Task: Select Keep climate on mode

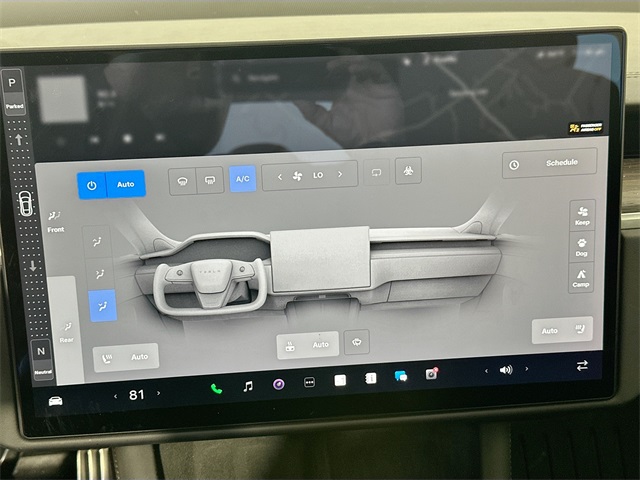Action: coord(582,214)
